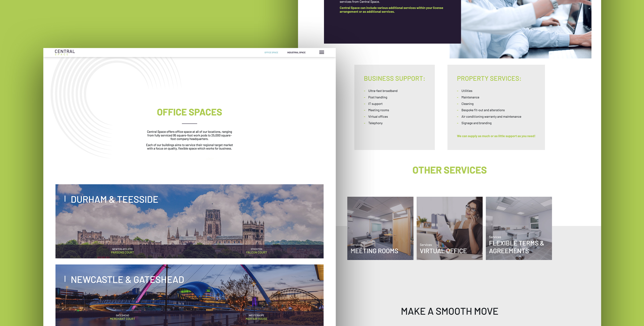Click the hamburger menu icon
The width and height of the screenshot is (644, 326).
point(322,52)
